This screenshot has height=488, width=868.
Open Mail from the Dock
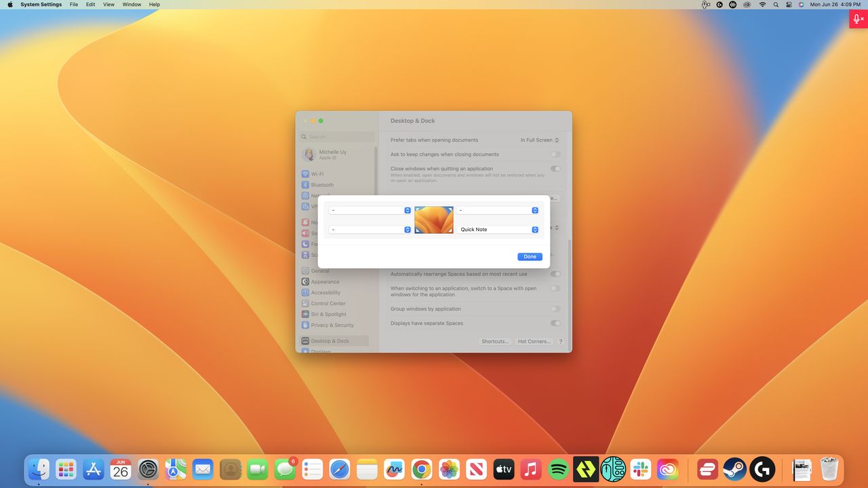[203, 469]
